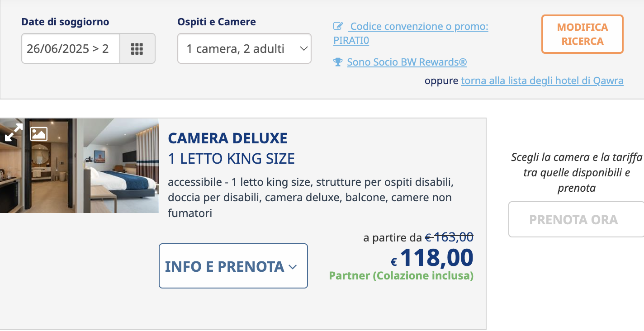Open the '1 camera, 2 adulti' dropdown

click(244, 48)
